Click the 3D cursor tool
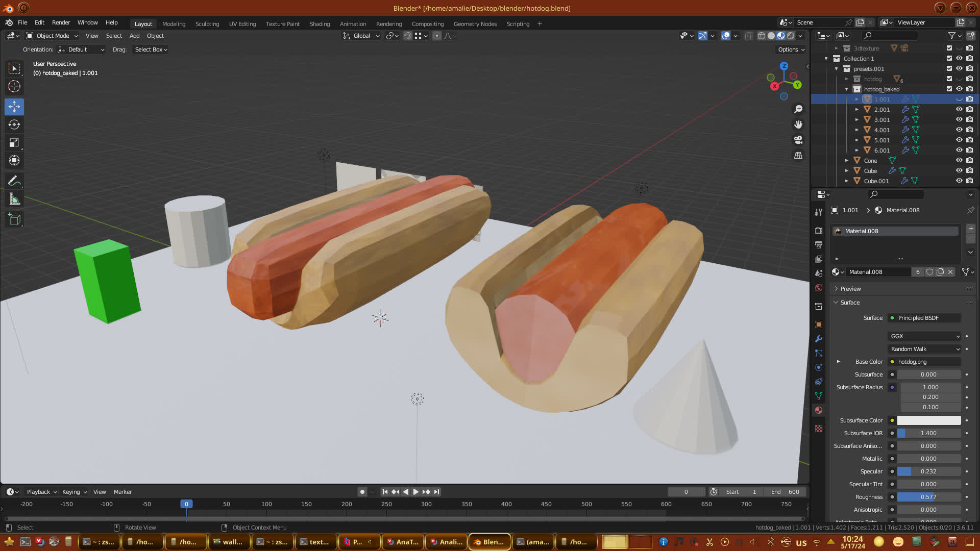The height and width of the screenshot is (551, 980). click(14, 86)
